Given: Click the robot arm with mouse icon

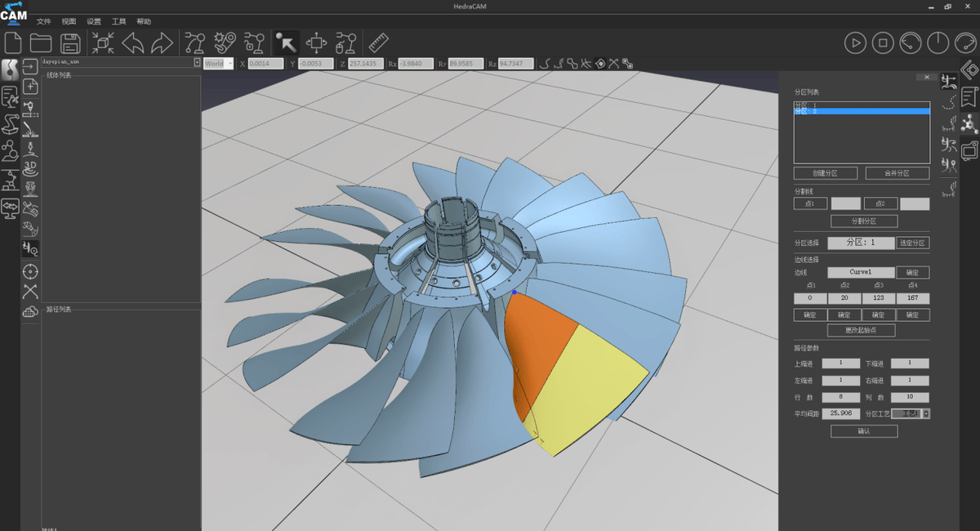Looking at the screenshot, I should 346,42.
